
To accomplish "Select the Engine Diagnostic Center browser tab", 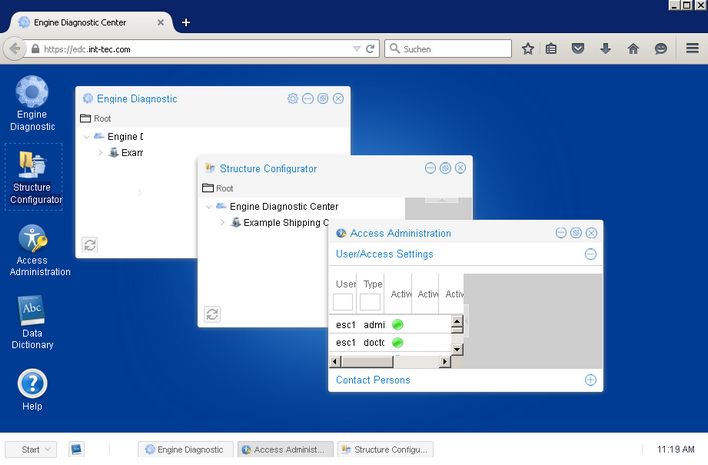I will pos(88,22).
